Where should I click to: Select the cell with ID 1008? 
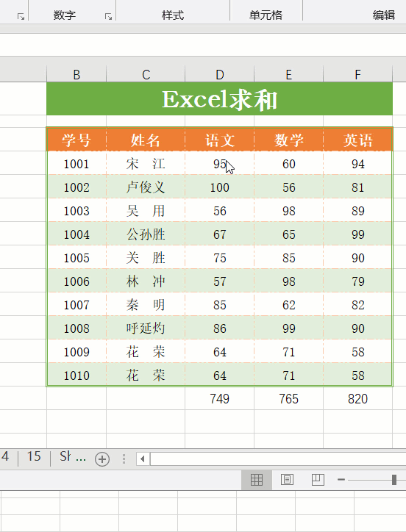[x=76, y=328]
